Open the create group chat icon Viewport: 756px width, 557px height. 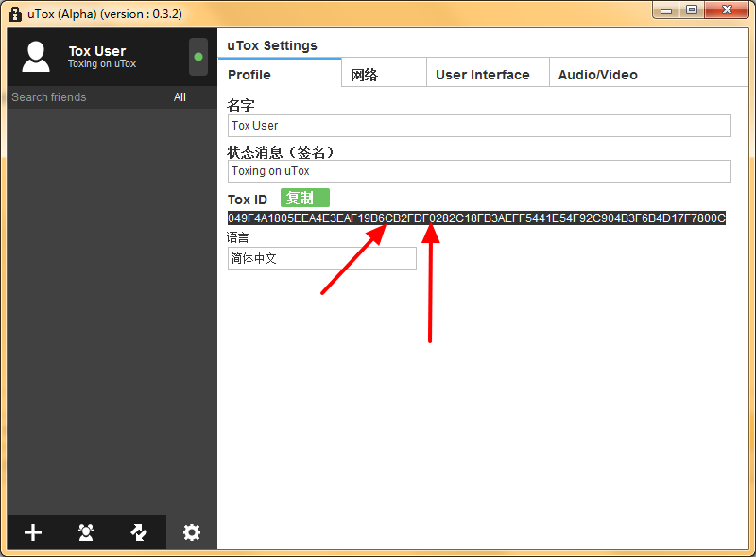tap(86, 532)
